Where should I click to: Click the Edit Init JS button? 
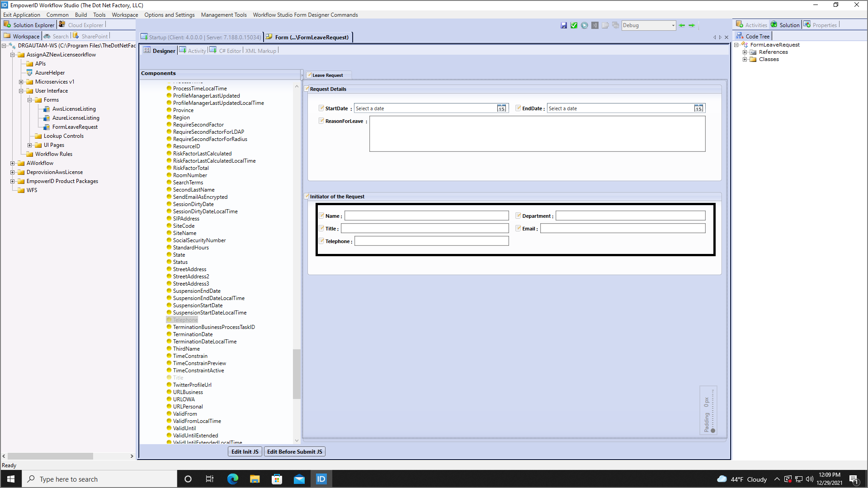(245, 451)
